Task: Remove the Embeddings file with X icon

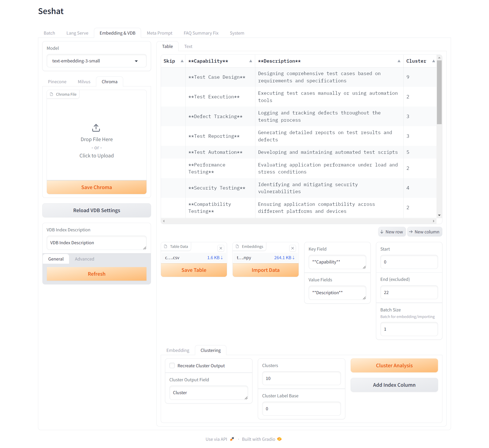Action: click(x=292, y=248)
